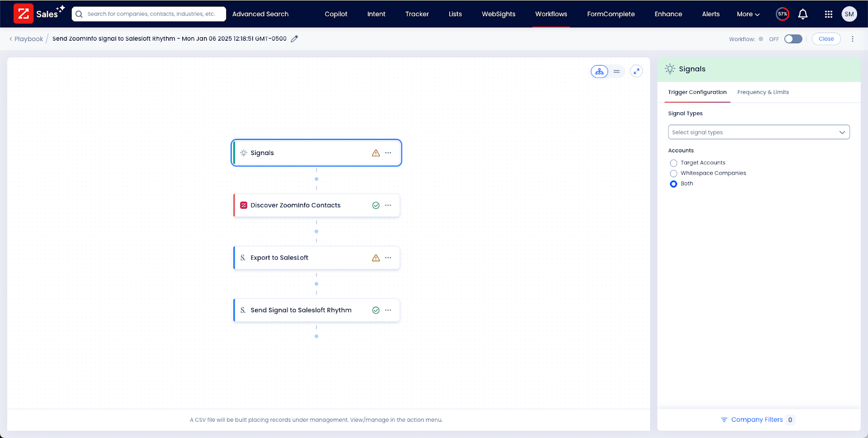Screen dimensions: 868x438
Task: Open the apps grid menu
Action: [x=828, y=14]
